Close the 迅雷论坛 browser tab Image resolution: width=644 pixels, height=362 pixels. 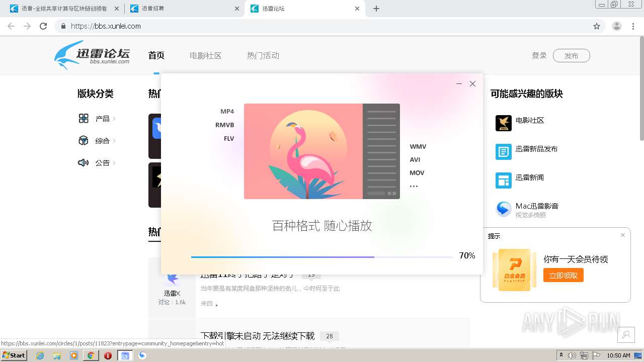click(357, 9)
